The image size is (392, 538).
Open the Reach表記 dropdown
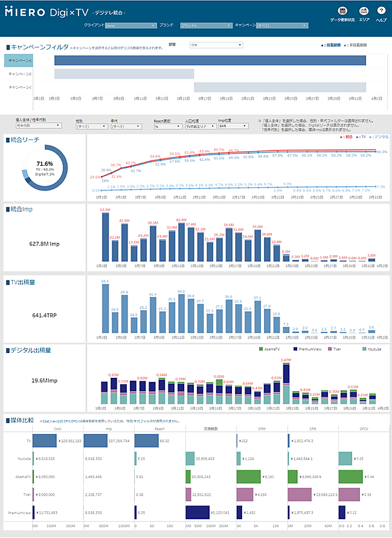point(167,126)
